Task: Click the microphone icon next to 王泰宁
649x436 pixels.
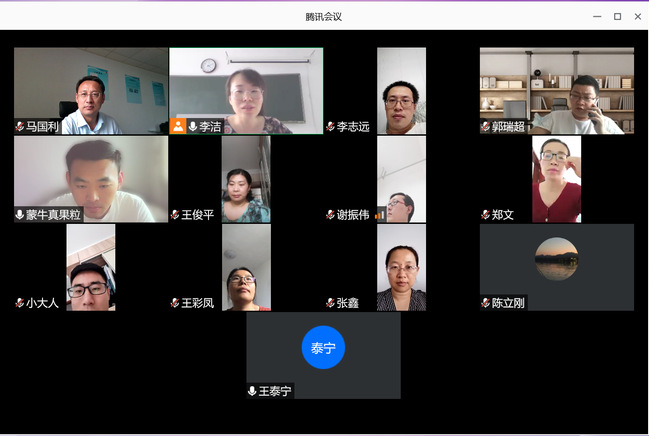Action: coord(252,391)
